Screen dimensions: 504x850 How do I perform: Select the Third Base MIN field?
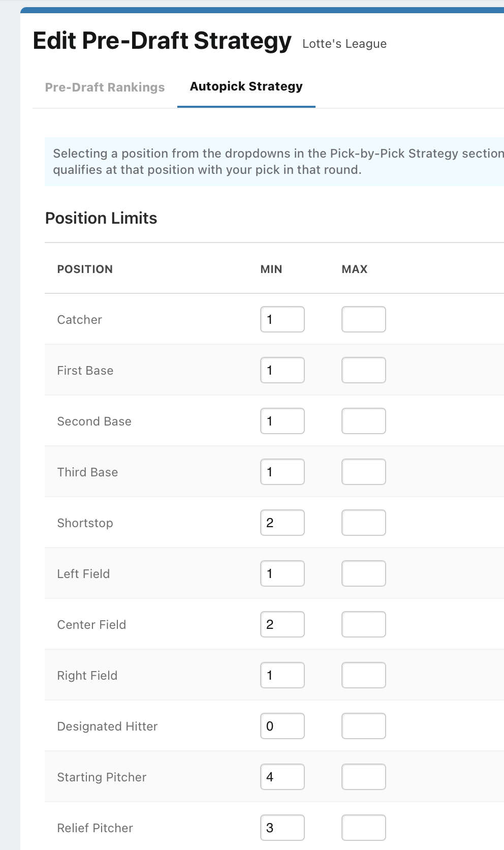(282, 472)
